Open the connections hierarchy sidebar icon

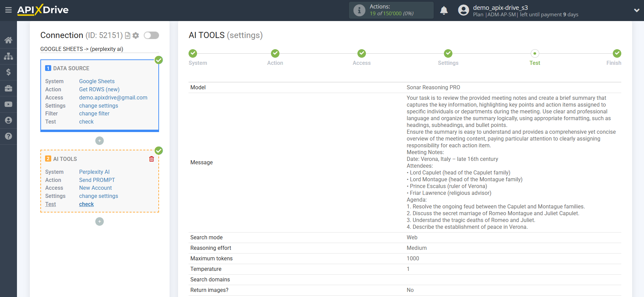[x=8, y=56]
